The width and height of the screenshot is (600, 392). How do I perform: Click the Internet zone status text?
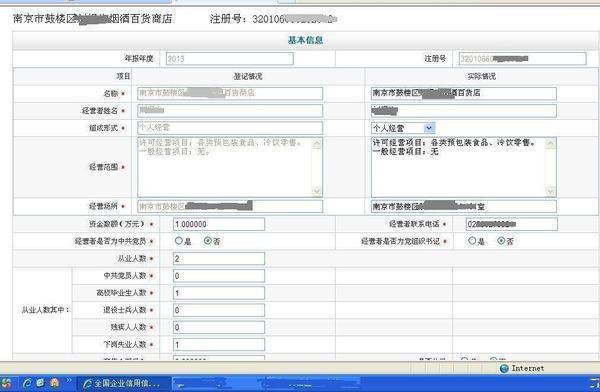tap(528, 368)
